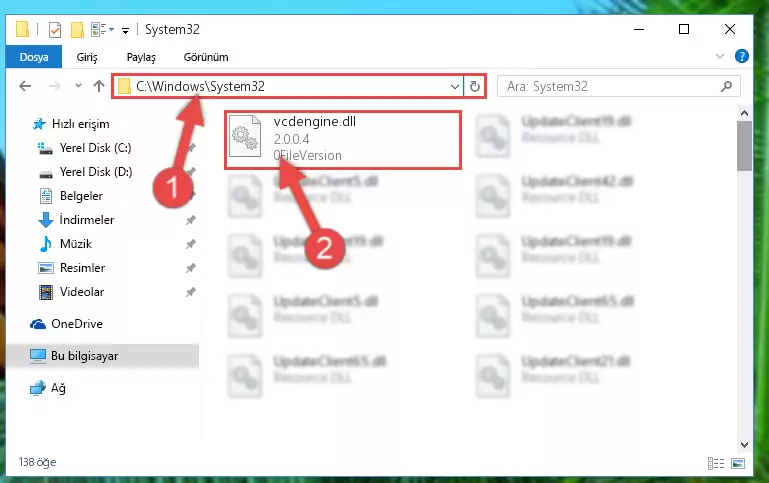The height and width of the screenshot is (483, 769).
Task: Open recent locations dropdown arrow
Action: [x=78, y=86]
